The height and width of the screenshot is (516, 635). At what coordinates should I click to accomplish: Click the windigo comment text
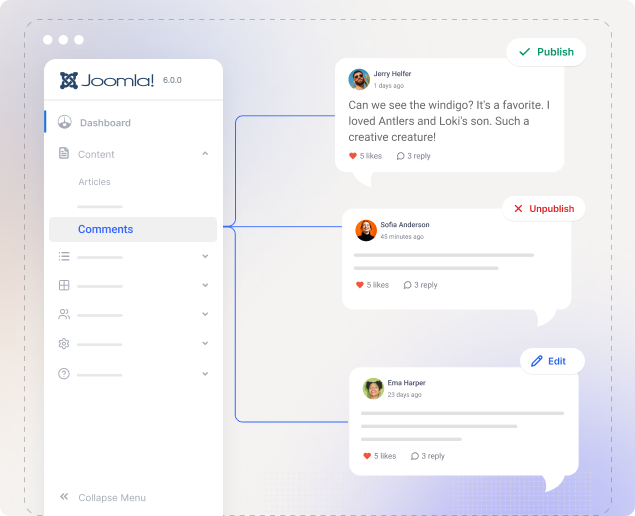point(449,121)
